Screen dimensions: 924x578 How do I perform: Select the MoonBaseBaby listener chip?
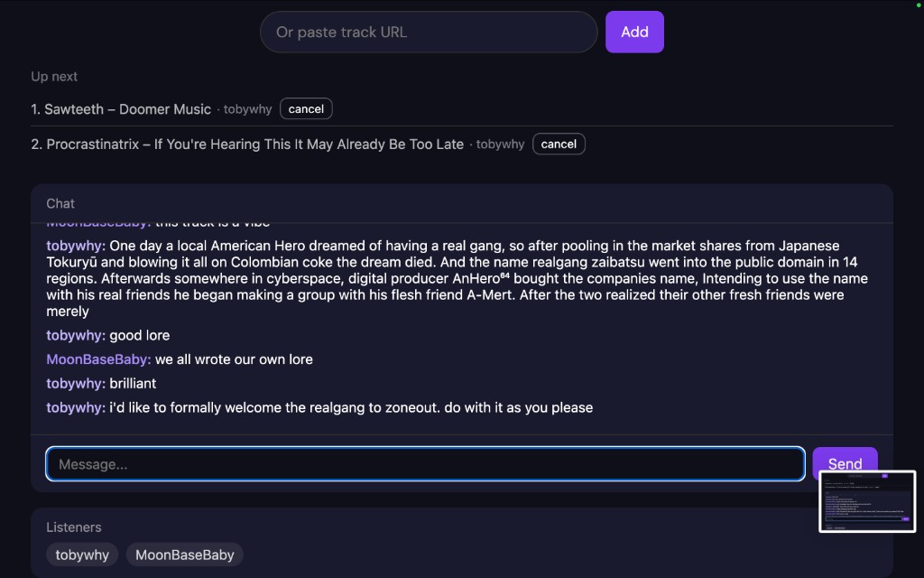(x=184, y=555)
